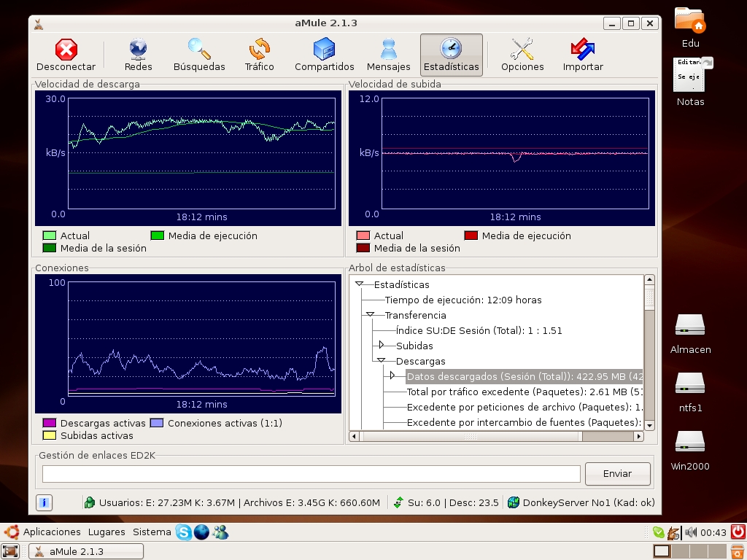This screenshot has height=560, width=747.
Task: Click the Su/Desc transfer arrows icon
Action: [x=399, y=502]
